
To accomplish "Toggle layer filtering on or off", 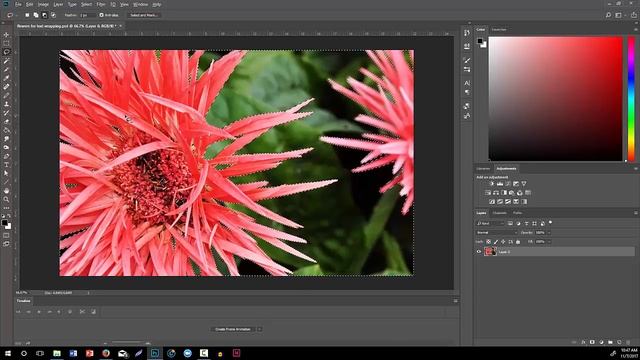I will [550, 223].
